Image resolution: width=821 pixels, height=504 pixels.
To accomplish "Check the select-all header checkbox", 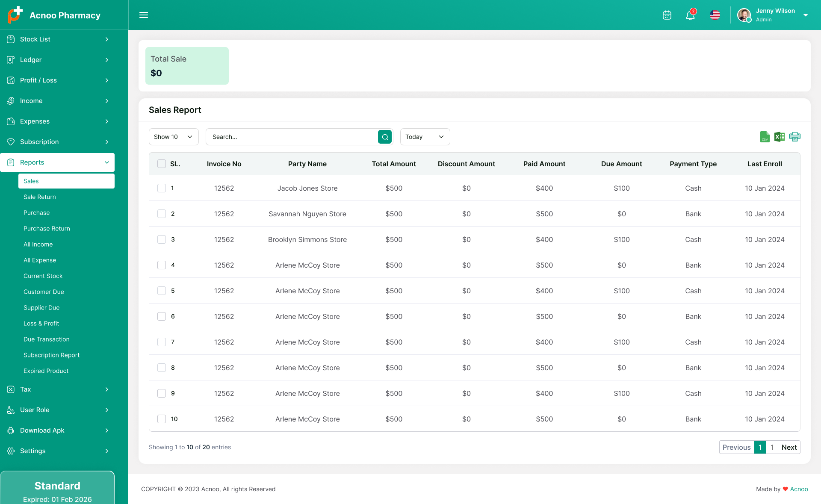I will (x=162, y=164).
